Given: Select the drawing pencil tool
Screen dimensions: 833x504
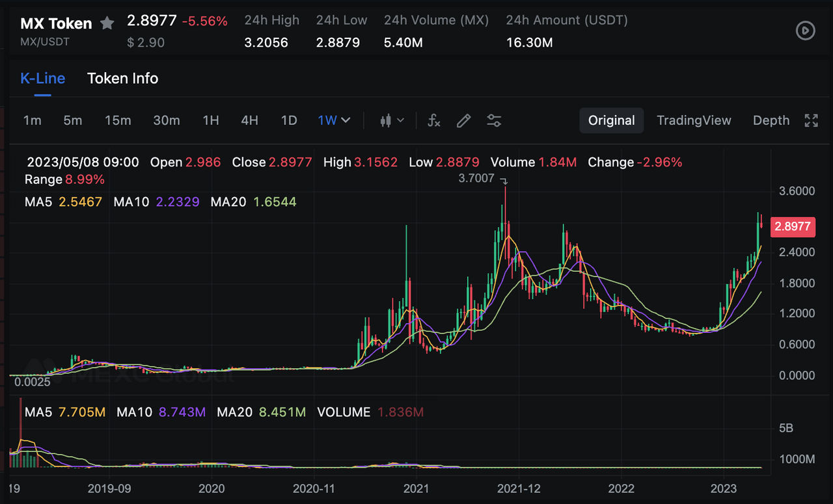Looking at the screenshot, I should coord(463,120).
